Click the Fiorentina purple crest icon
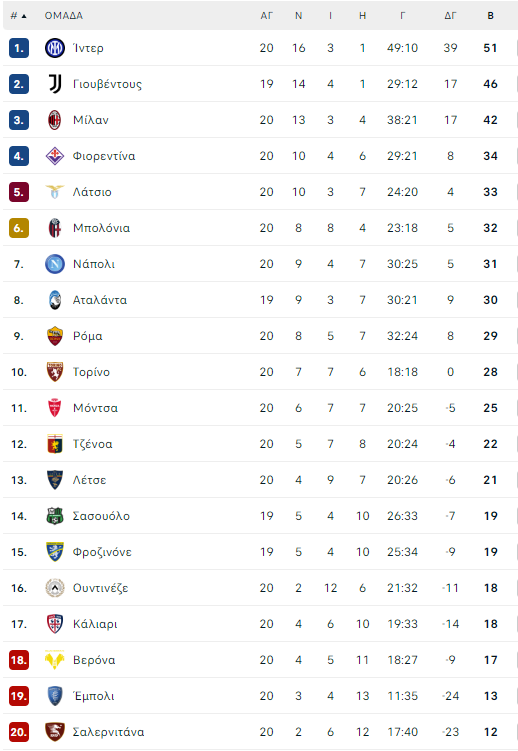Viewport: 518px width, 751px height. click(55, 156)
